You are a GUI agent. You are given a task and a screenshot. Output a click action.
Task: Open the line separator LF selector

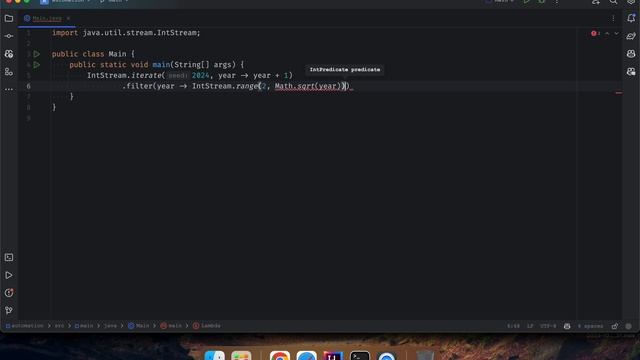point(530,326)
